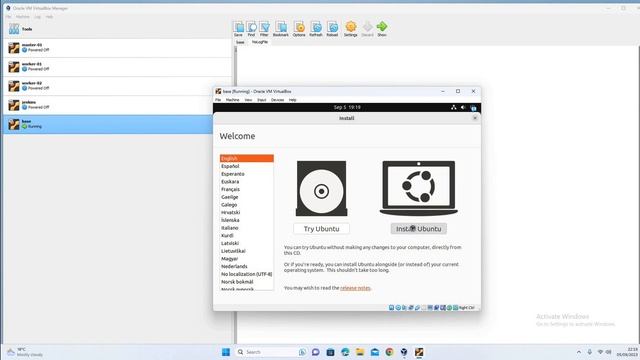Select No localization (UTF-8) entry
The width and height of the screenshot is (640, 360).
(247, 274)
